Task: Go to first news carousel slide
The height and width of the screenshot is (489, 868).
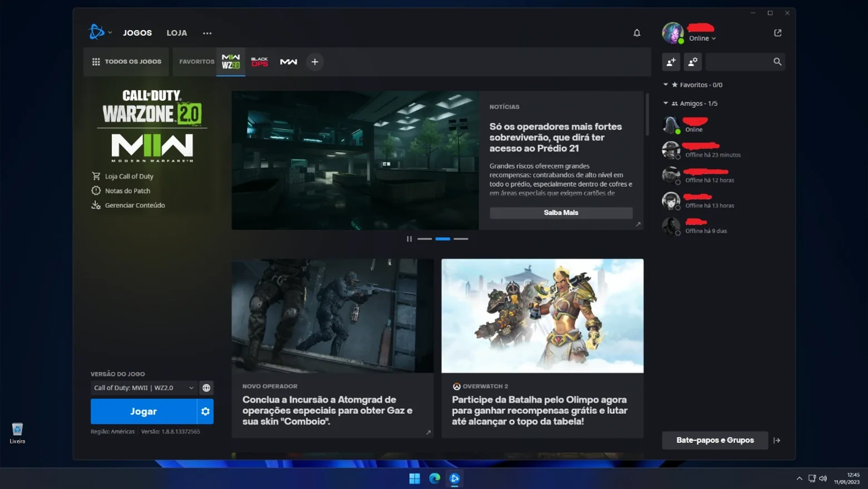Action: click(x=425, y=239)
